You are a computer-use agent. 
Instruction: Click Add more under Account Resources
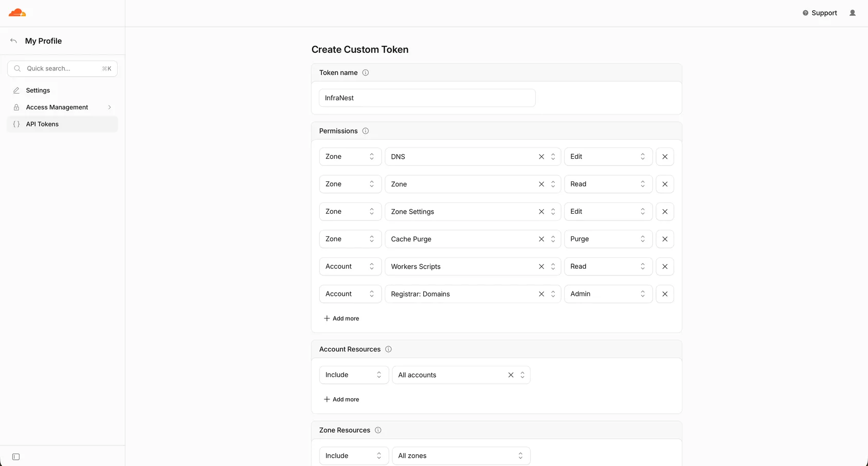click(341, 399)
